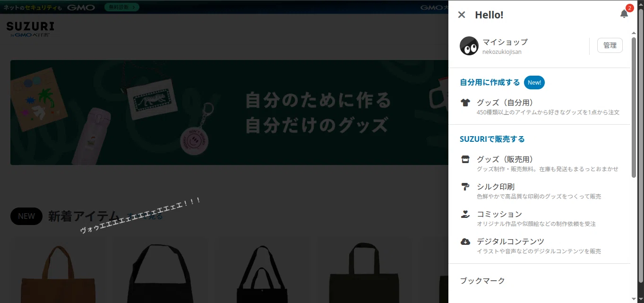Click the Hello! panel title

489,15
